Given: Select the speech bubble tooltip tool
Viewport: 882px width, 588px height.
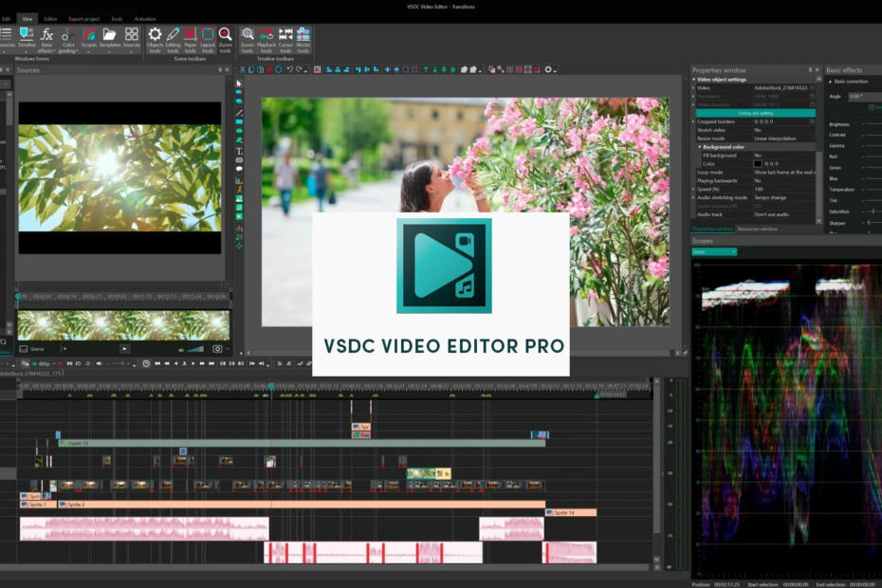Looking at the screenshot, I should 239,169.
